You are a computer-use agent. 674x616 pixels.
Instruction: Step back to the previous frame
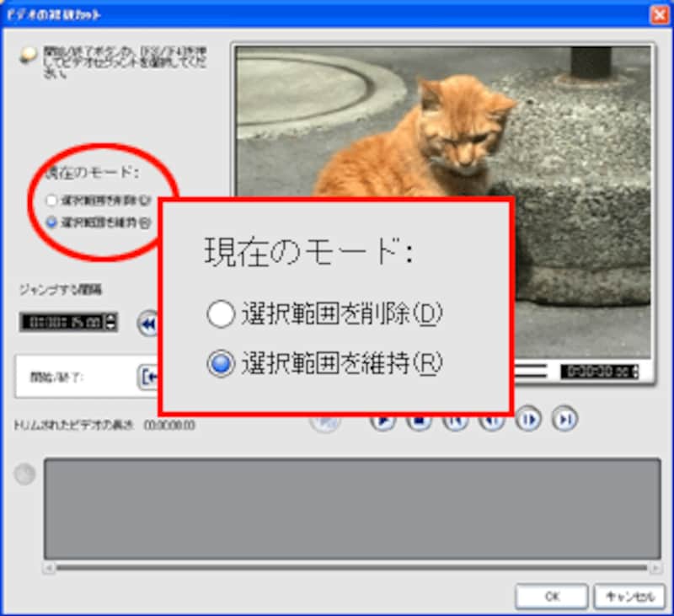tap(492, 420)
